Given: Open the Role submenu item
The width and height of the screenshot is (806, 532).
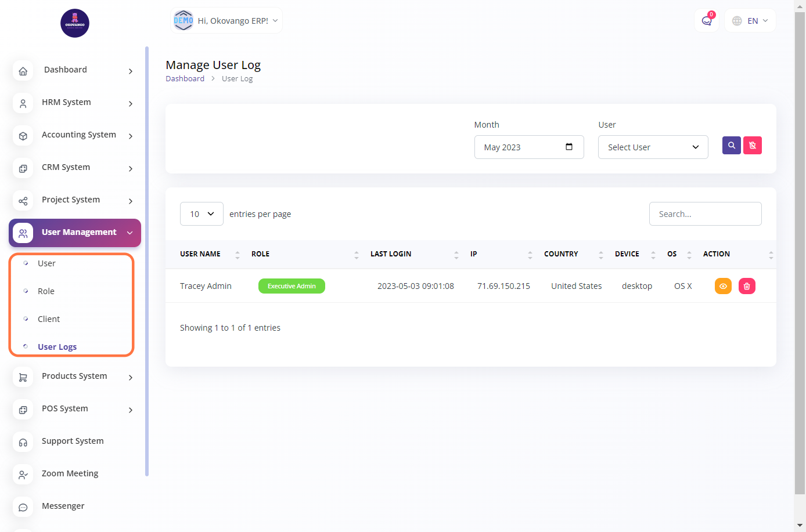Looking at the screenshot, I should pos(46,291).
